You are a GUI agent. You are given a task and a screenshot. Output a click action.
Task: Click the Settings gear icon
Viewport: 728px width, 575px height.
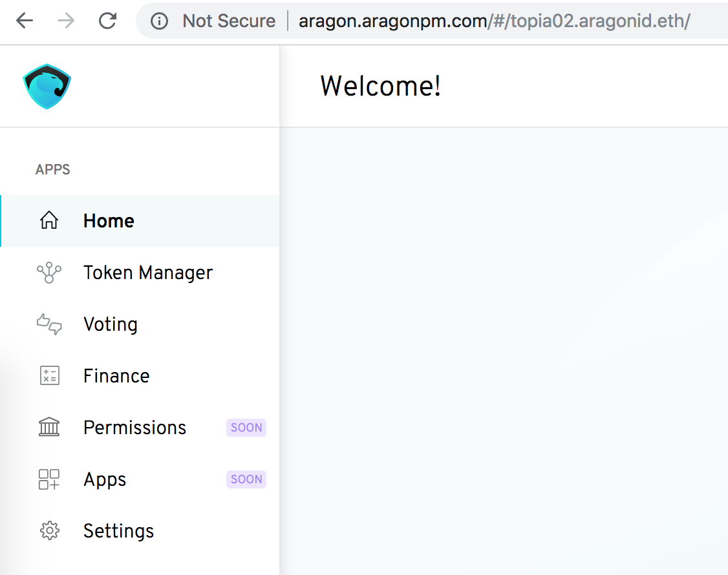[x=49, y=530]
